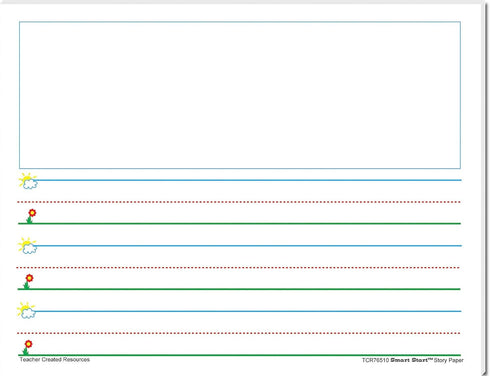Click the "Teacher Created Resources" text
This screenshot has height=376, width=490.
pos(55,359)
